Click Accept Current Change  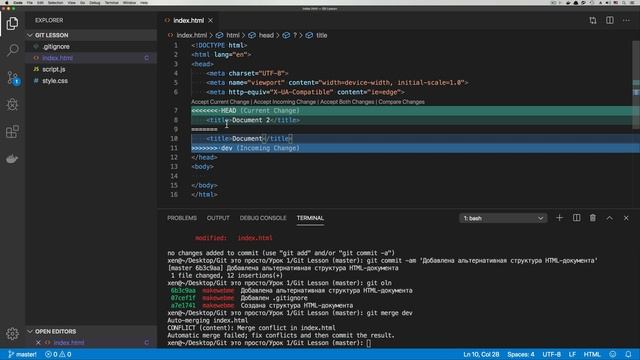pos(220,102)
